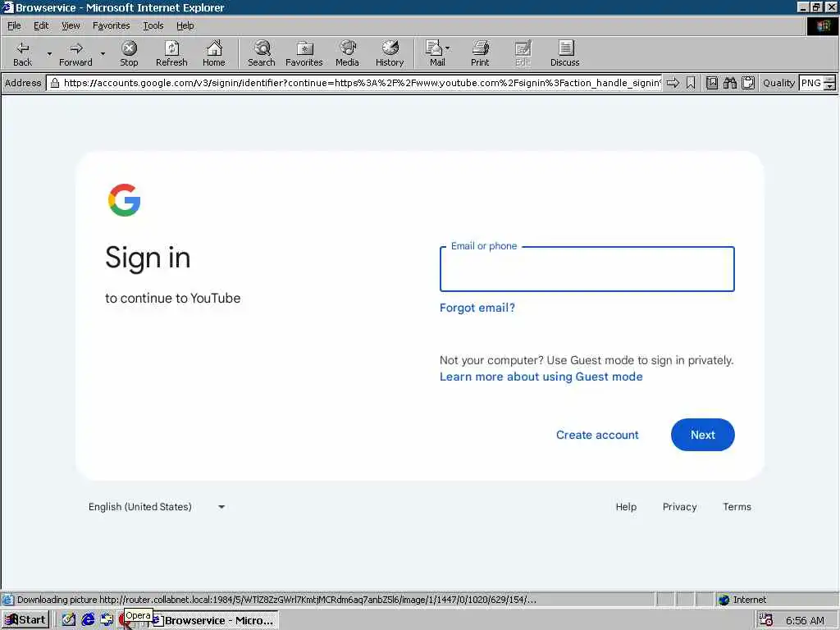Image resolution: width=840 pixels, height=630 pixels.
Task: Launch Internet Explorer from quick launch
Action: (88, 620)
